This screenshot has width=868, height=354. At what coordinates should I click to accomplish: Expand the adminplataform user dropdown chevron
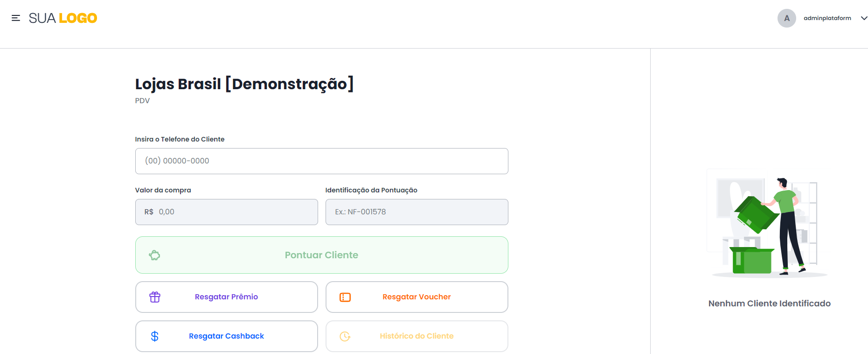(864, 18)
